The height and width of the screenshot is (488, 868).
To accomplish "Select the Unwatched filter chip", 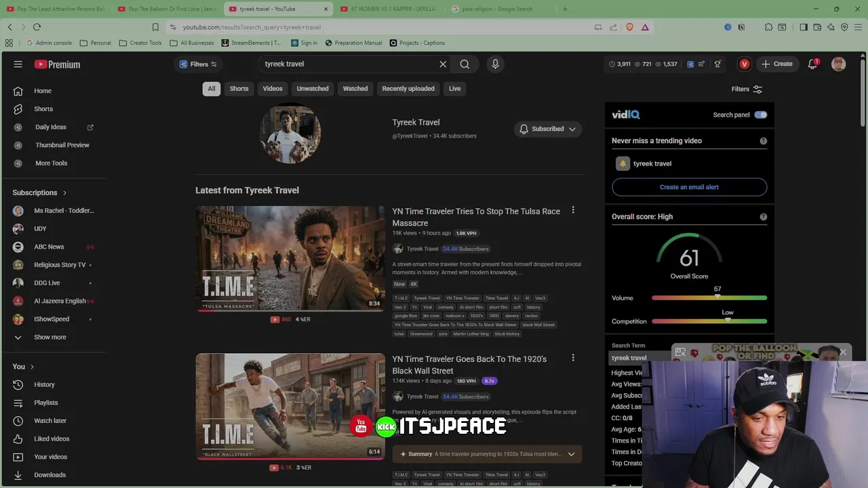I will click(313, 89).
